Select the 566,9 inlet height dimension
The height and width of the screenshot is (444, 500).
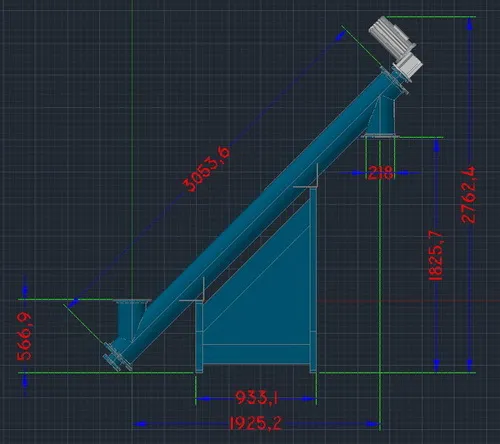(25, 337)
